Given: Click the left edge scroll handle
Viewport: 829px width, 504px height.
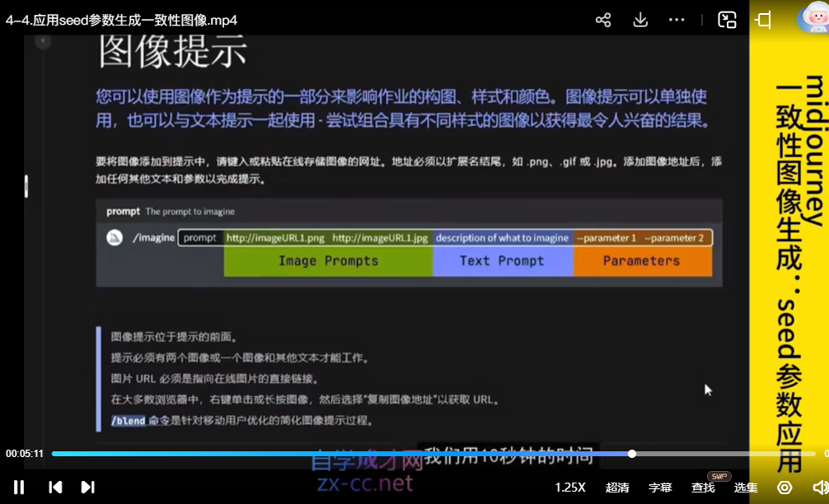Looking at the screenshot, I should click(x=26, y=186).
